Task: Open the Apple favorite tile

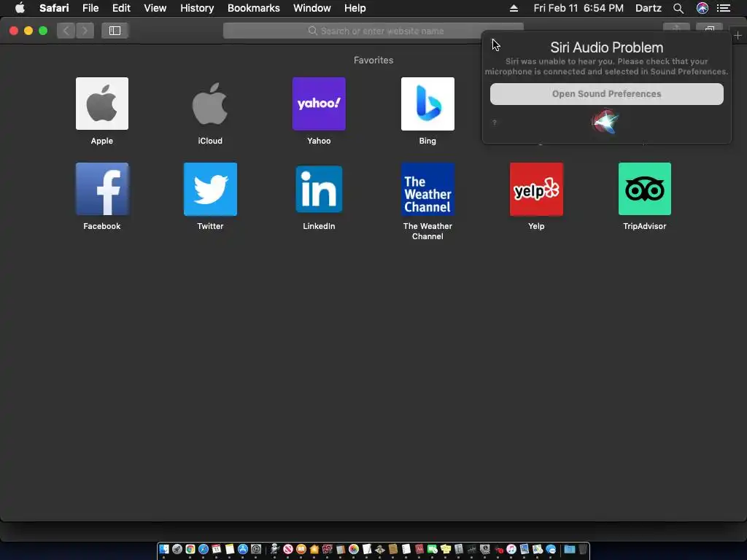Action: [x=102, y=104]
